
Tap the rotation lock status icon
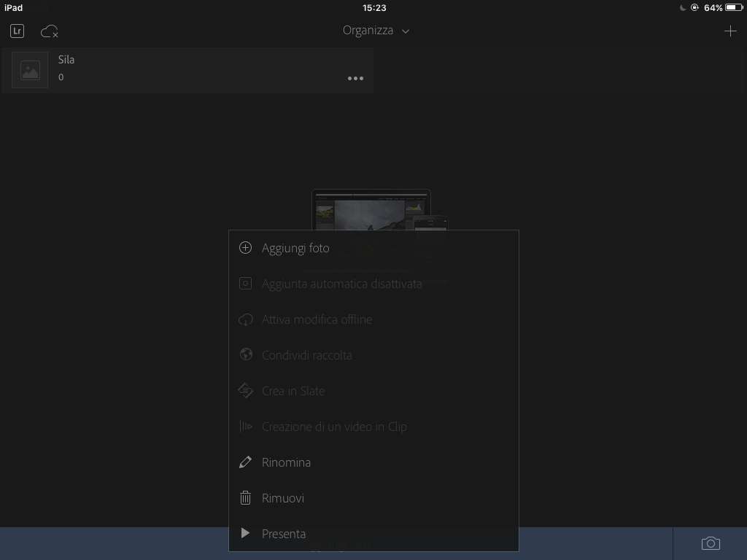[694, 7]
